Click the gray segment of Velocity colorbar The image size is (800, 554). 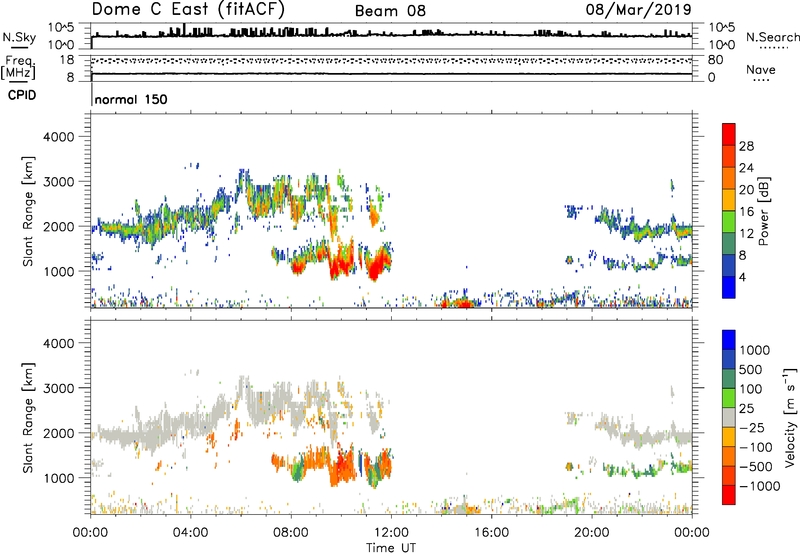click(729, 417)
